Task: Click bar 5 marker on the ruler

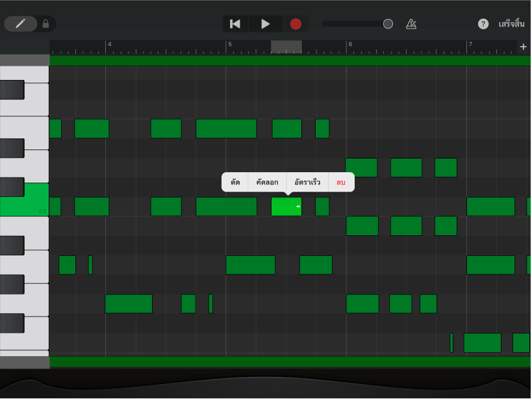Action: tap(230, 44)
